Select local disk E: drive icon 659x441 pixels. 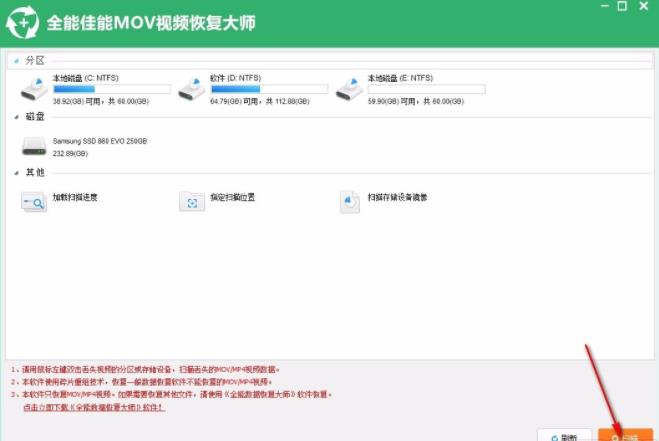[350, 90]
